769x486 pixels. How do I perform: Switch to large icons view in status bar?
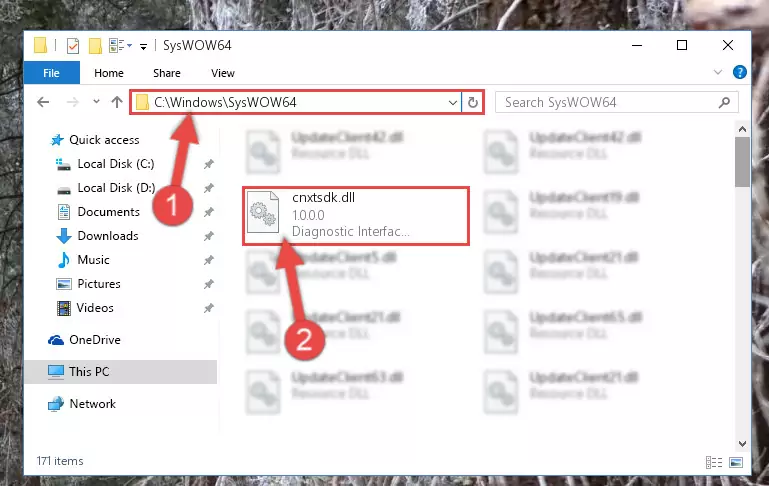[x=736, y=462]
